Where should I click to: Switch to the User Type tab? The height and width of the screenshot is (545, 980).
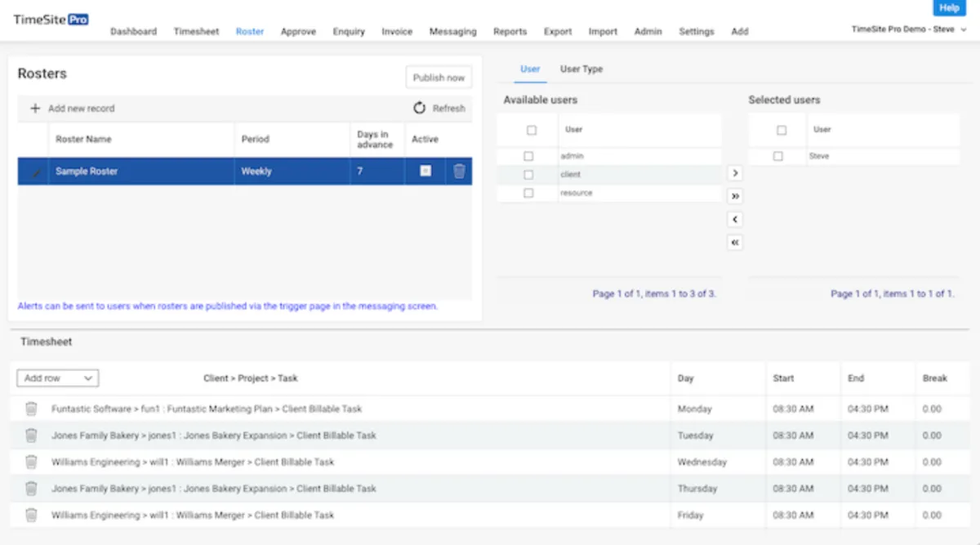[x=581, y=69]
